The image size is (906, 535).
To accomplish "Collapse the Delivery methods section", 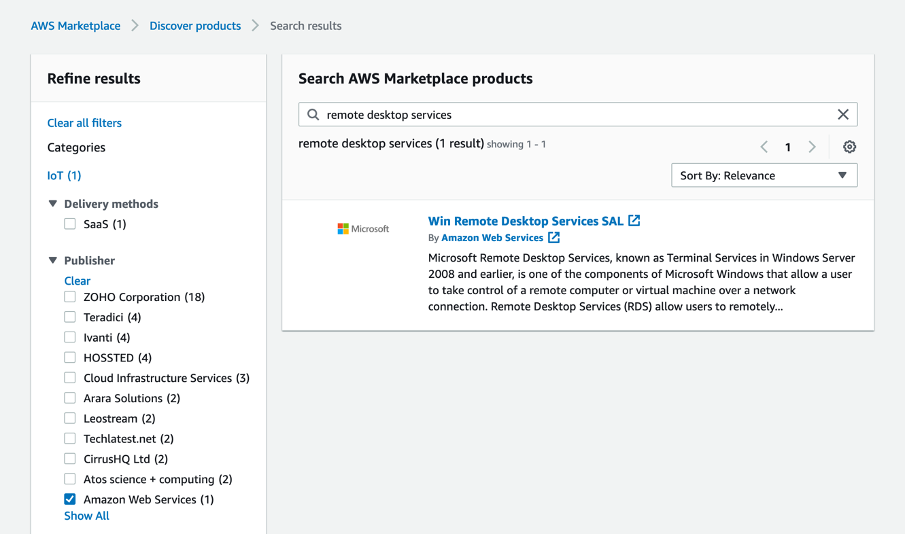I will click(53, 203).
